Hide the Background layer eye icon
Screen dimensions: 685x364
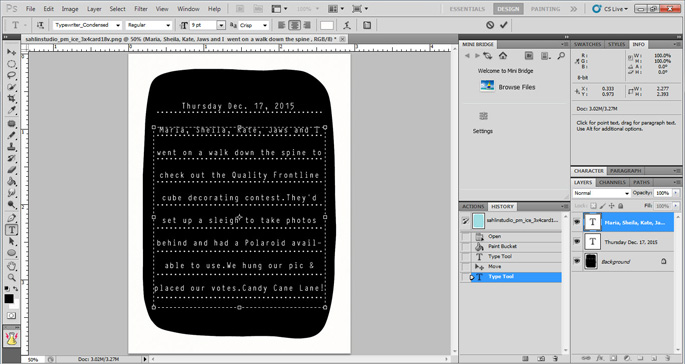(x=577, y=261)
